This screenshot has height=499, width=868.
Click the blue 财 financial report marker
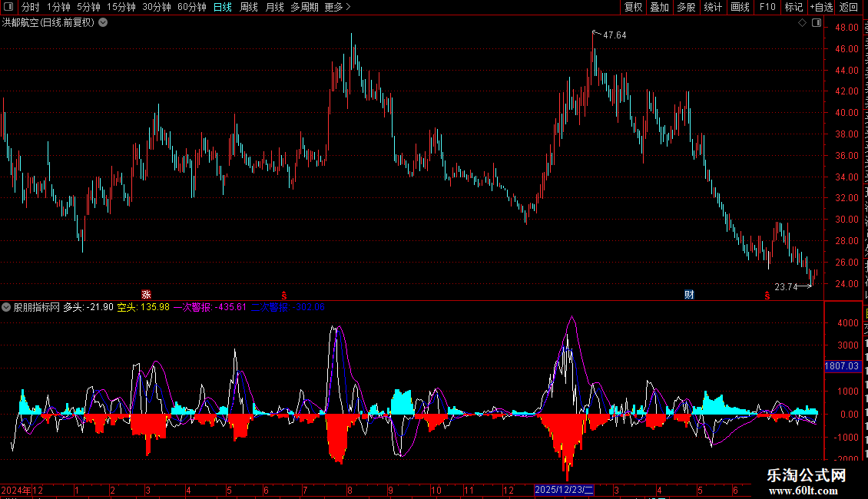[x=689, y=294]
